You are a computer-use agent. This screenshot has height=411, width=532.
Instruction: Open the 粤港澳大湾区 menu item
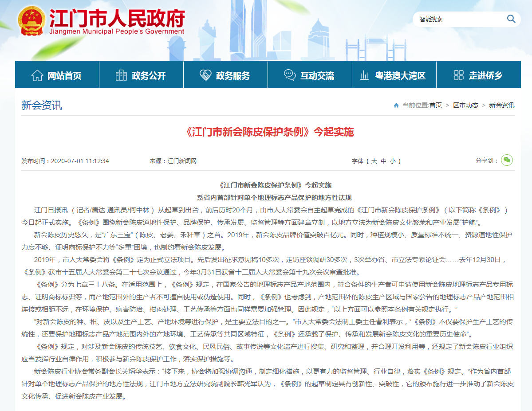[x=394, y=74]
